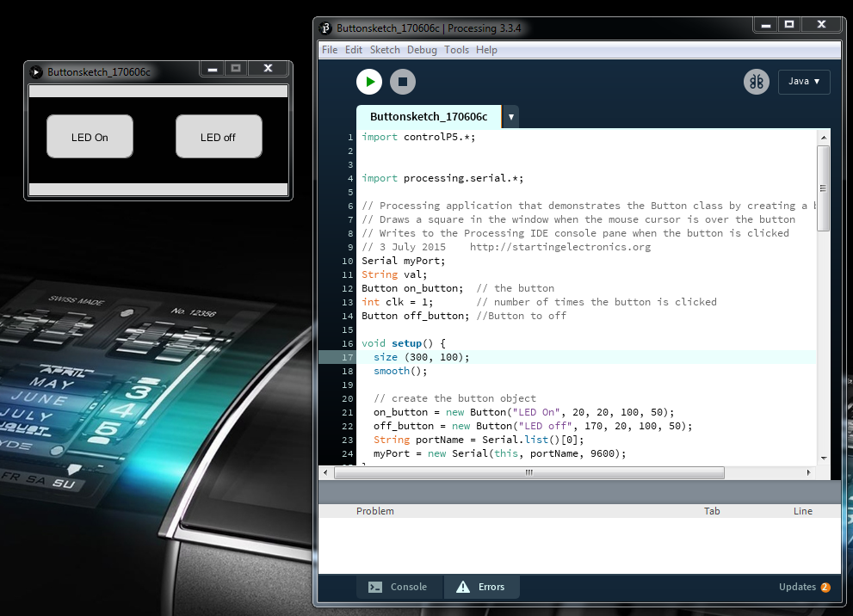
Task: Click line number 24 in the gutter
Action: 348,454
